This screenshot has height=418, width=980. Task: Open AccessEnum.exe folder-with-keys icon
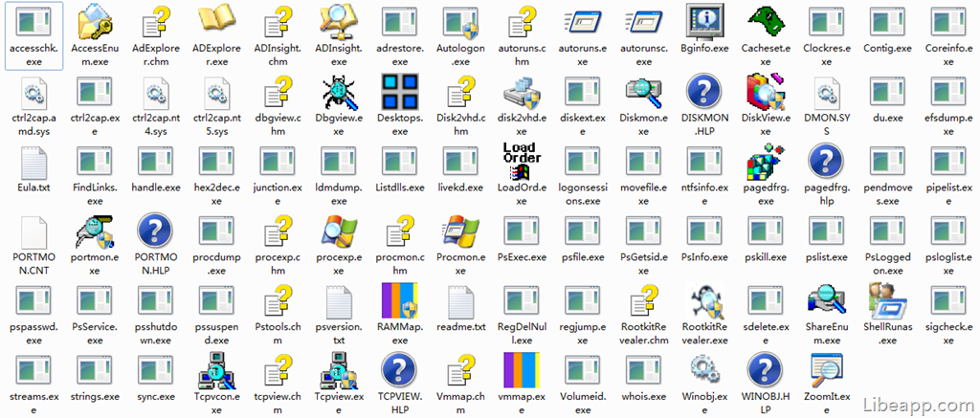[95, 21]
